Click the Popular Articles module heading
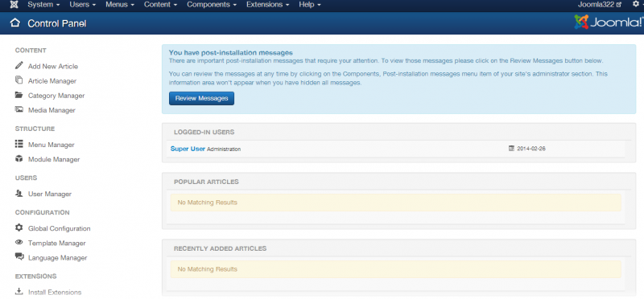The width and height of the screenshot is (644, 299). coord(206,182)
